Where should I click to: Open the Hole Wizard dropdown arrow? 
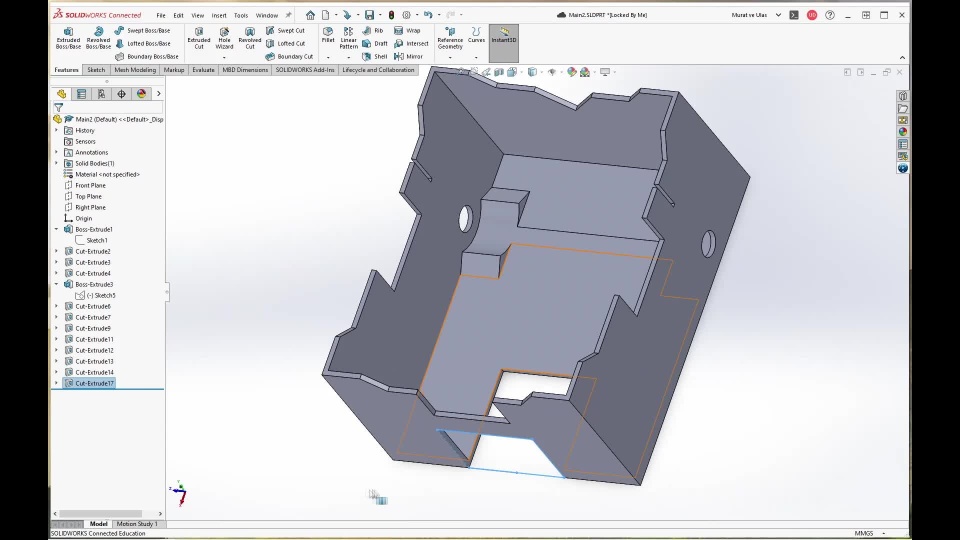click(x=224, y=57)
